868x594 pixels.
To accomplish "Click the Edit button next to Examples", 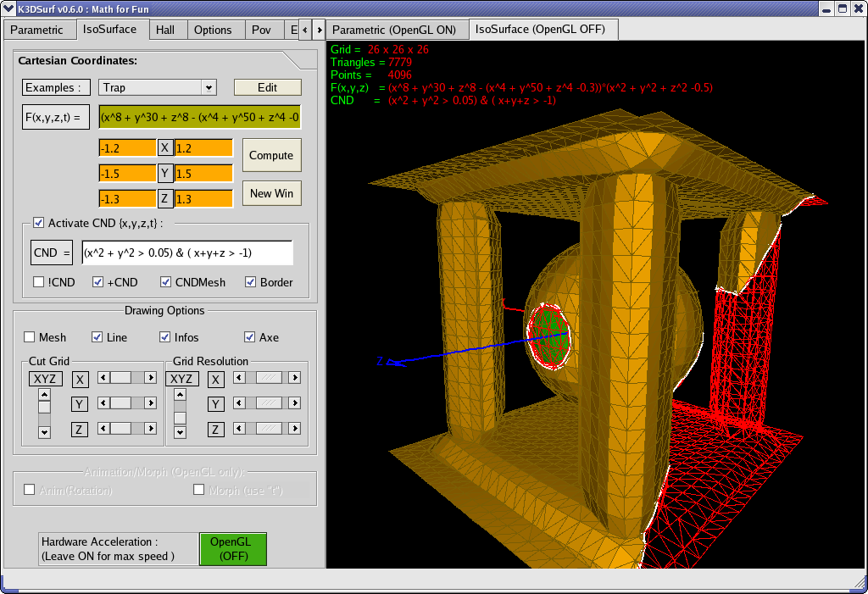I will click(x=267, y=87).
